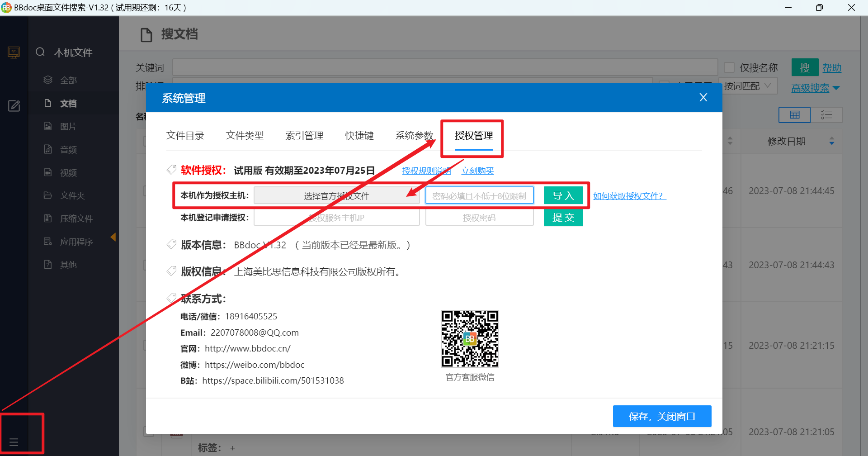Click 立刻购买 link
The height and width of the screenshot is (456, 868).
[477, 171]
